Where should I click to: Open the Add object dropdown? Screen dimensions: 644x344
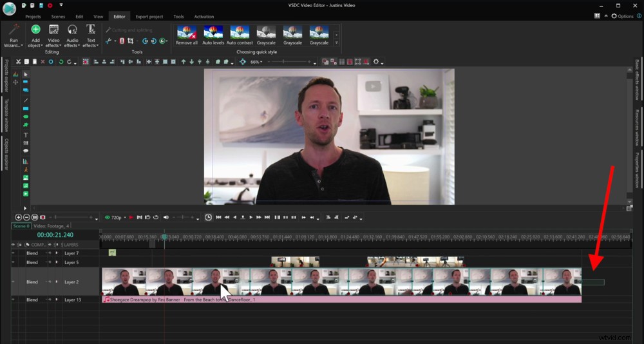coord(35,43)
